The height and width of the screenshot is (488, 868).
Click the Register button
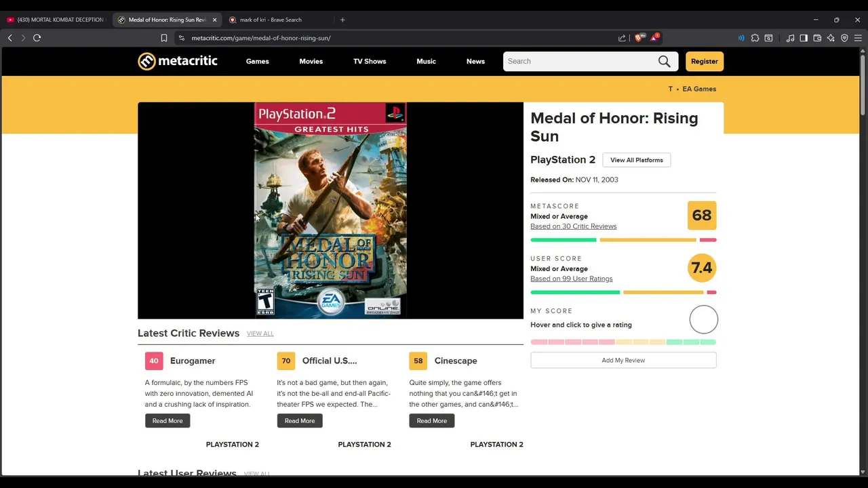(705, 61)
